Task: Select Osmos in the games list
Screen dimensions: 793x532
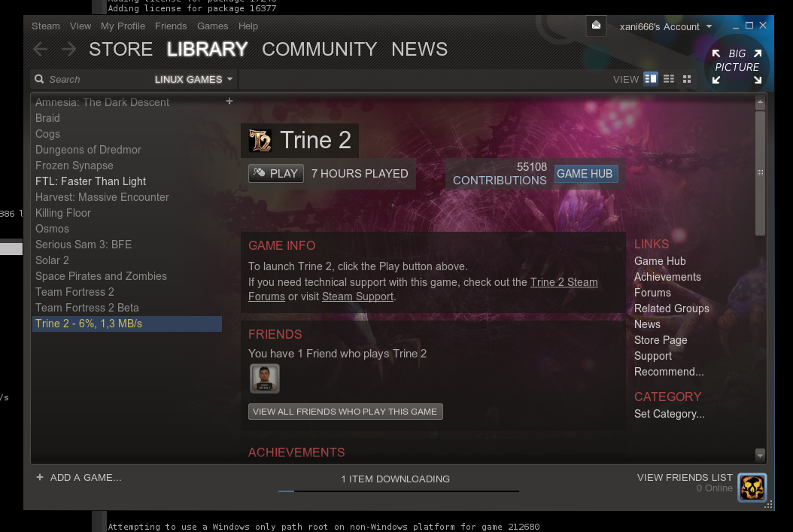Action: 126,229
